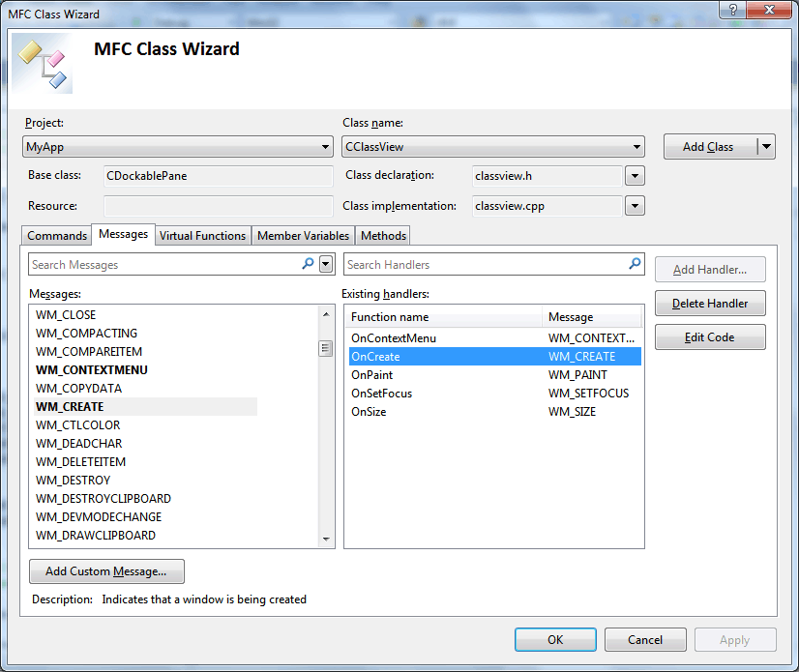This screenshot has width=799, height=672.
Task: Select WM_COMPAREITEM in the Messages list
Action: pos(89,352)
